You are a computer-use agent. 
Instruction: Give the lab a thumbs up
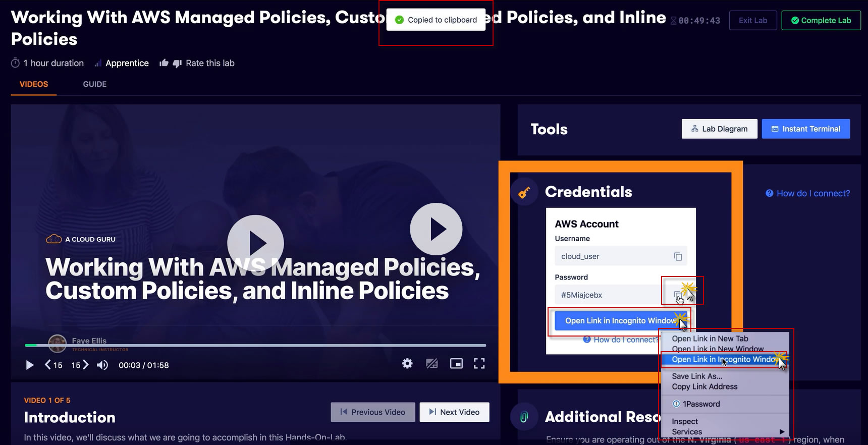point(164,63)
